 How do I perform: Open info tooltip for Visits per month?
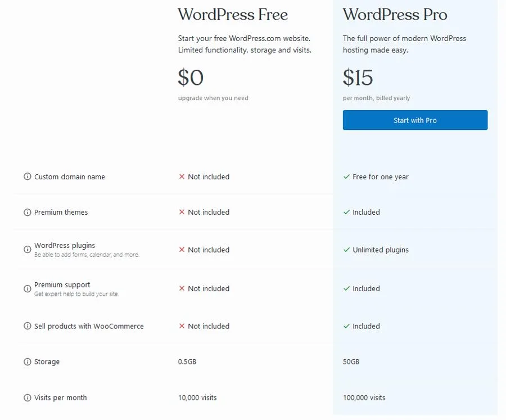27,398
